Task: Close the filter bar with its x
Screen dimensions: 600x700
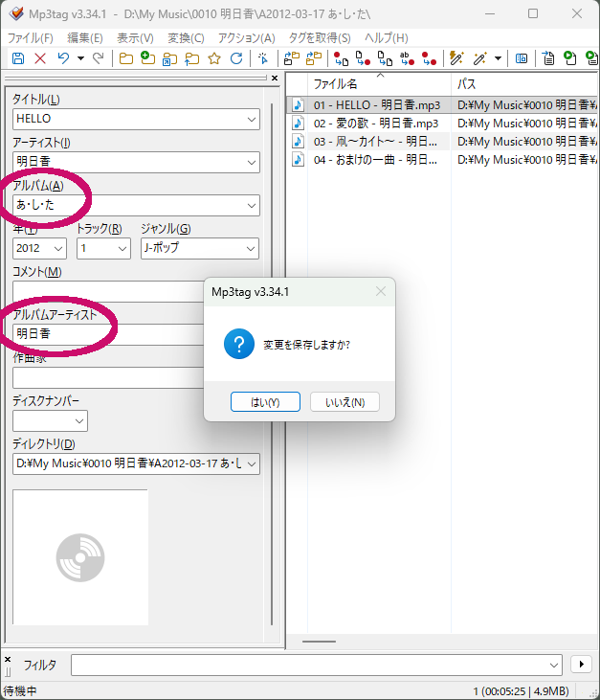Action: coord(8,659)
